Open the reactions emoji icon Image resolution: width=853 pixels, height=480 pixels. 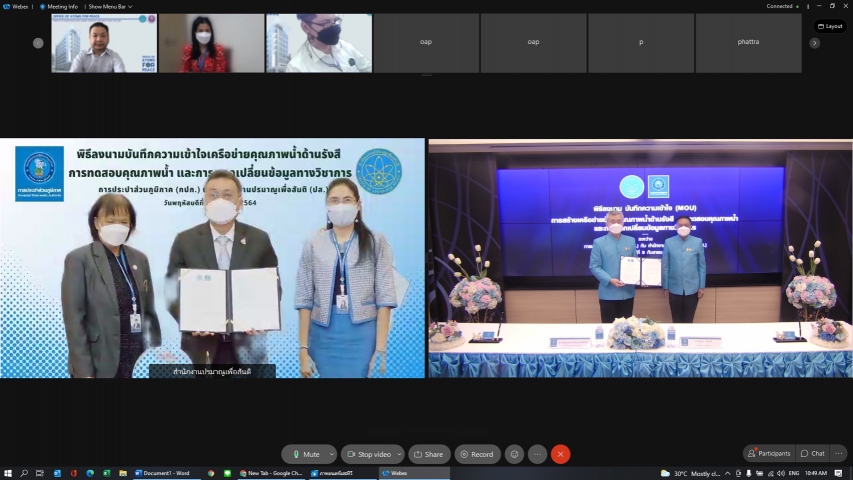point(514,454)
